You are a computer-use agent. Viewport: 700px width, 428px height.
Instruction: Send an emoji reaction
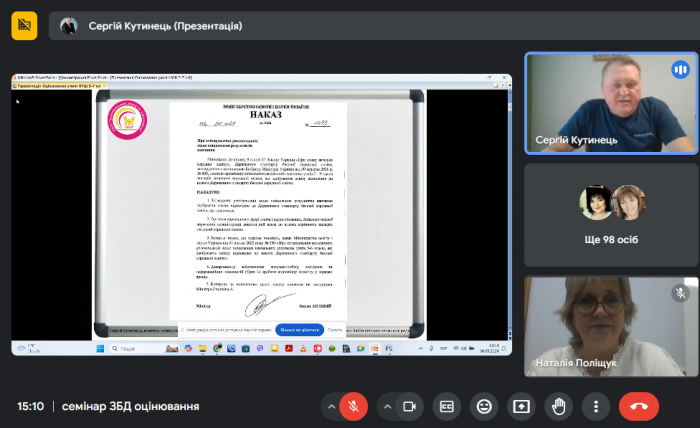[x=484, y=406]
